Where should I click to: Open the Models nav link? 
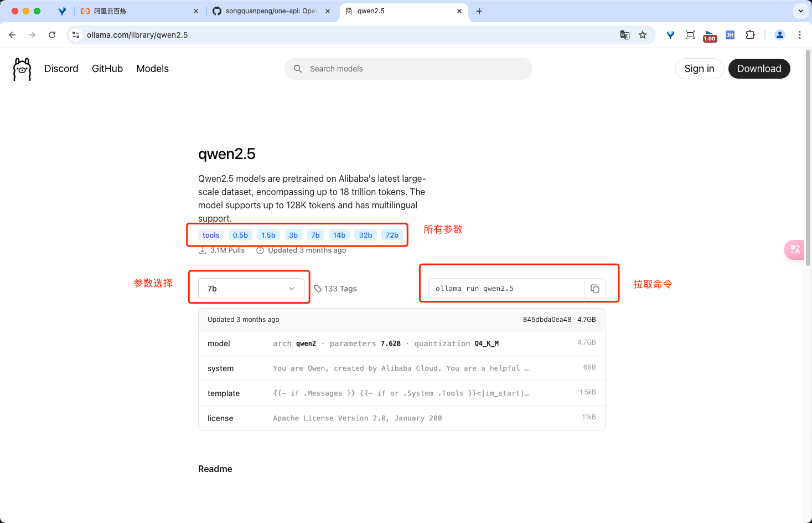153,69
